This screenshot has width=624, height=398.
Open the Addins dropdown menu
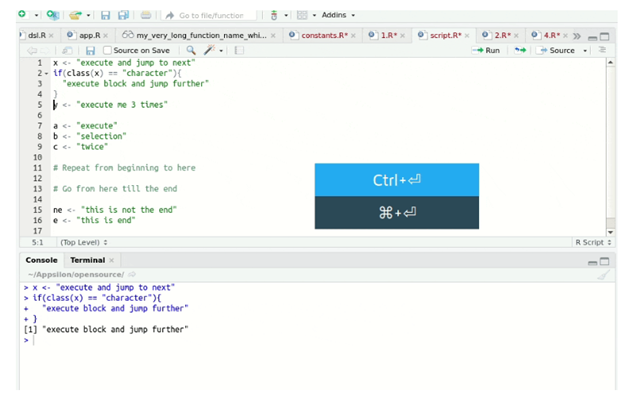coord(338,15)
